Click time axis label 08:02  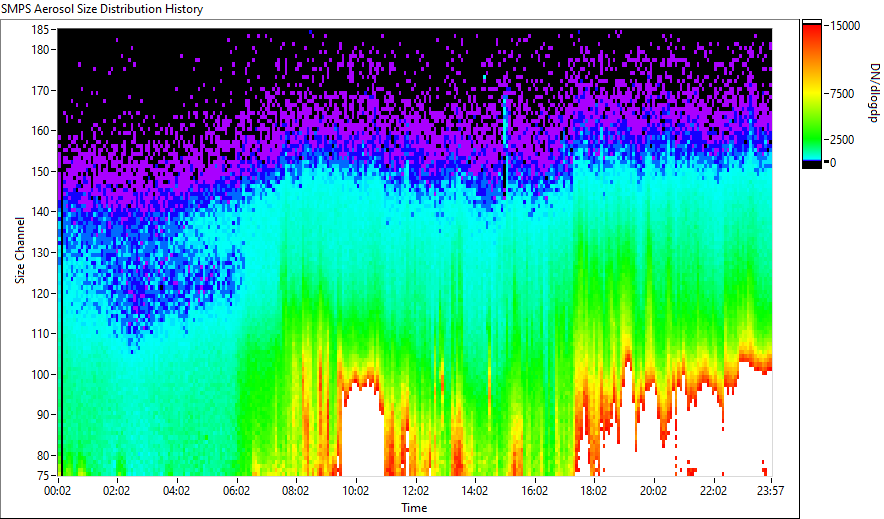pyautogui.click(x=295, y=491)
